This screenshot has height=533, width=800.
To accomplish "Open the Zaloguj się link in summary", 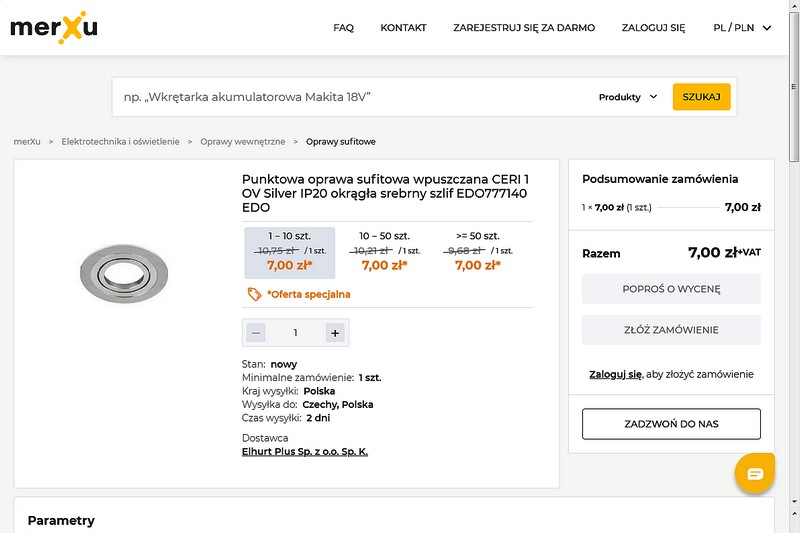I will point(616,374).
